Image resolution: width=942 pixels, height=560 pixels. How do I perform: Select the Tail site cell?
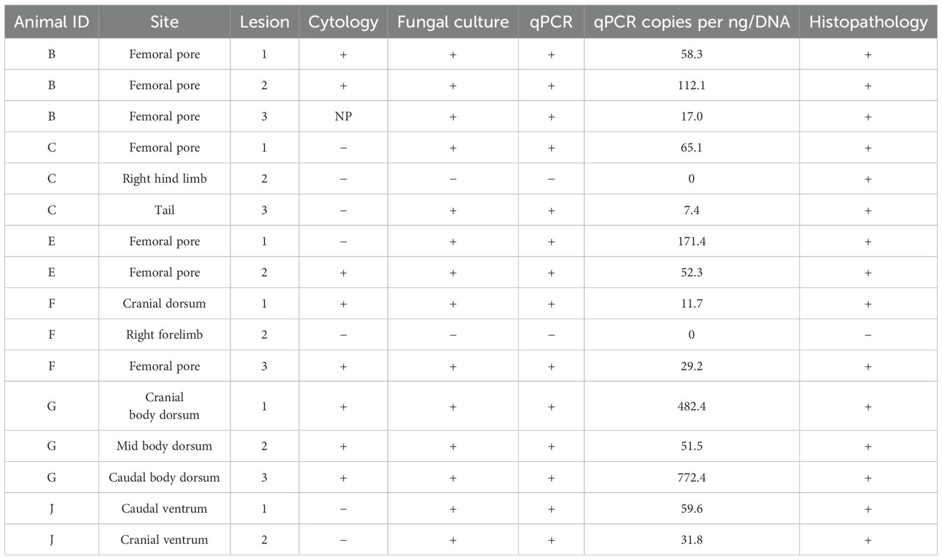click(165, 210)
